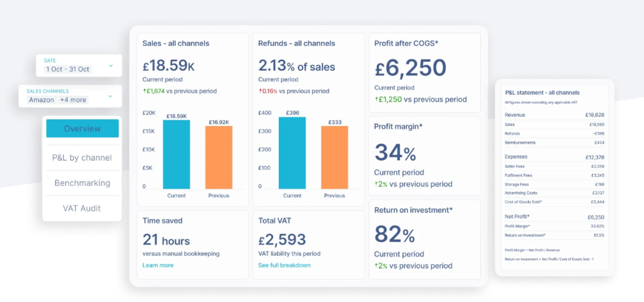Viewport: 644px width, 302px height.
Task: Open the Benchmarking section
Action: click(82, 183)
